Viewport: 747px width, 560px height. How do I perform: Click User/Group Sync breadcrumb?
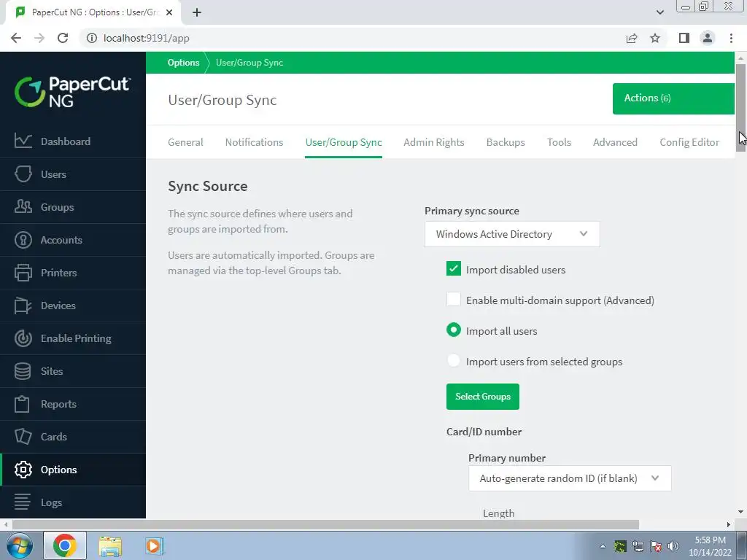coord(249,63)
